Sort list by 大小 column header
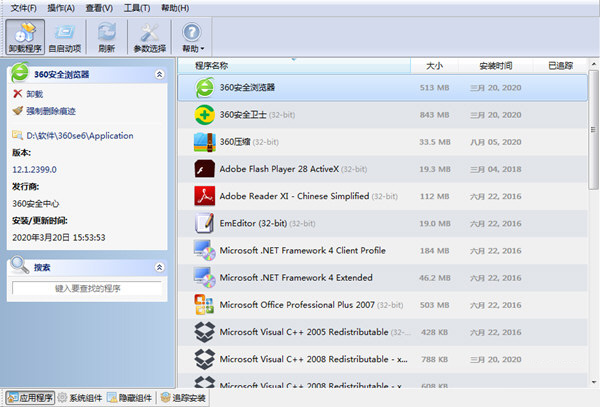The image size is (600, 407). point(433,66)
